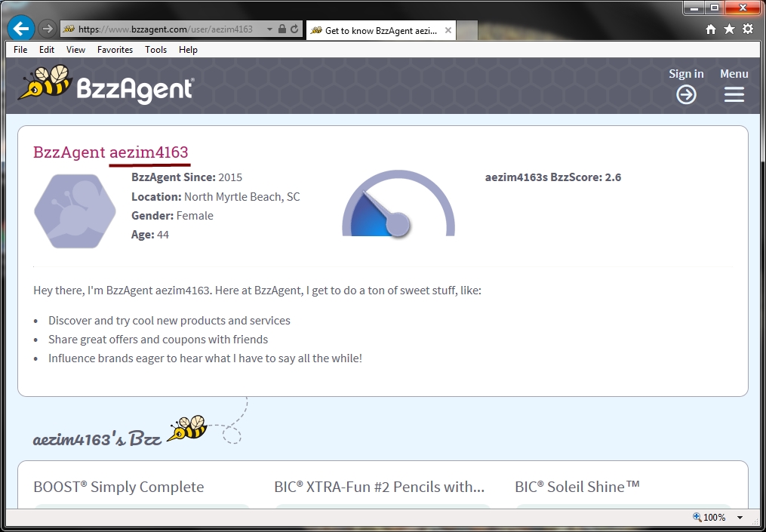Viewport: 766px width, 532px height.
Task: Click the 'BzzAgent aezim4163' heading
Action: point(110,152)
